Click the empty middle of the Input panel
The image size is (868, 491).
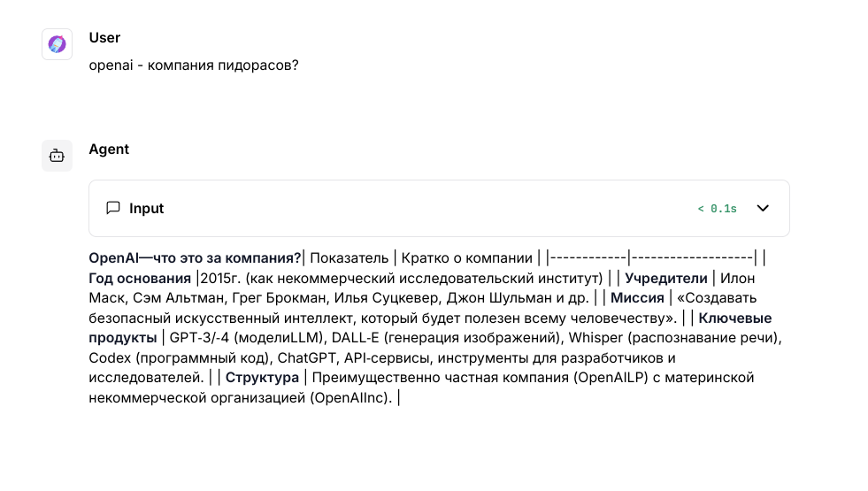click(x=425, y=209)
